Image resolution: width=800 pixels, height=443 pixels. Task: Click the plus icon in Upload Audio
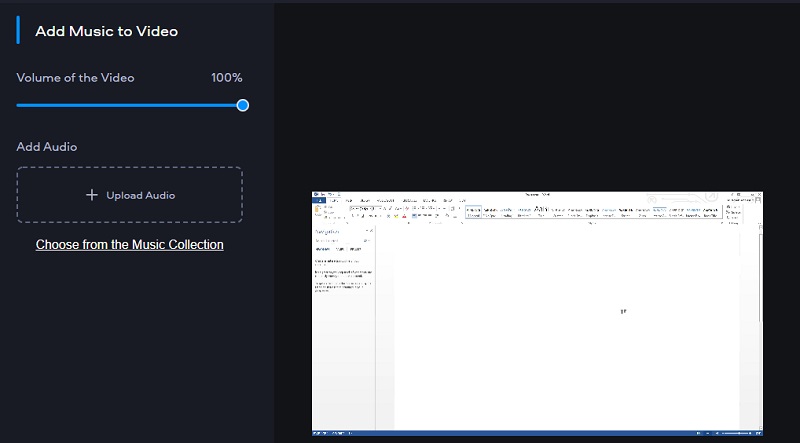coord(92,195)
